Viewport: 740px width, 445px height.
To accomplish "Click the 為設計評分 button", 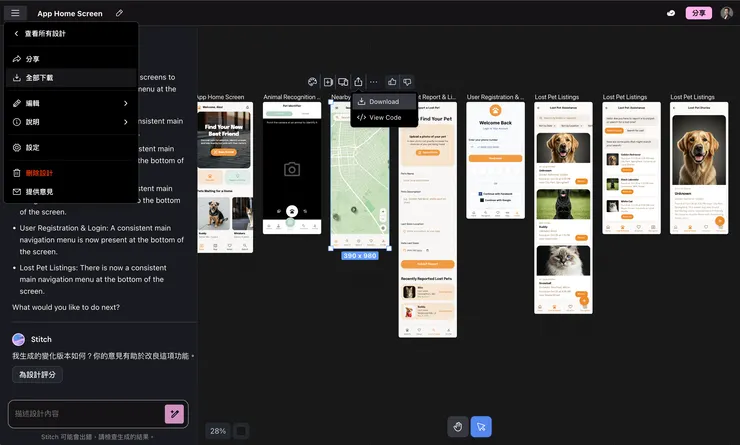I will [37, 375].
